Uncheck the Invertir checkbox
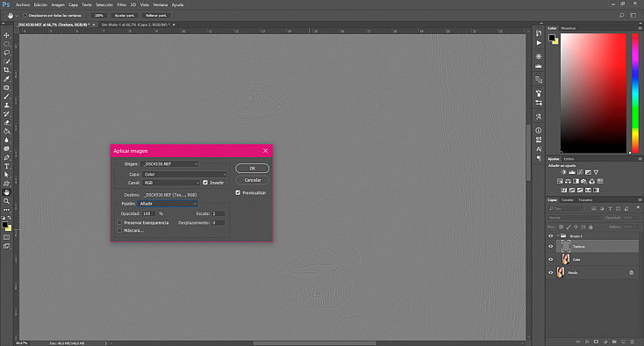This screenshot has height=346, width=644. (205, 183)
